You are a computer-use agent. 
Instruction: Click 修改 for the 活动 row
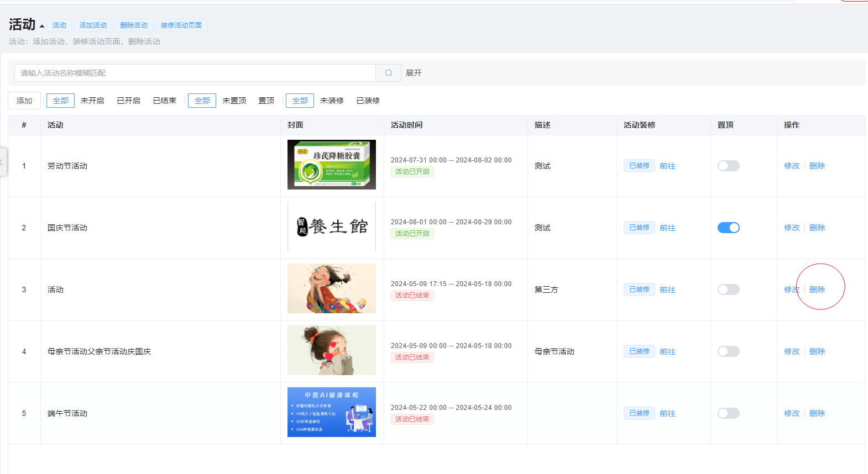[x=792, y=289]
